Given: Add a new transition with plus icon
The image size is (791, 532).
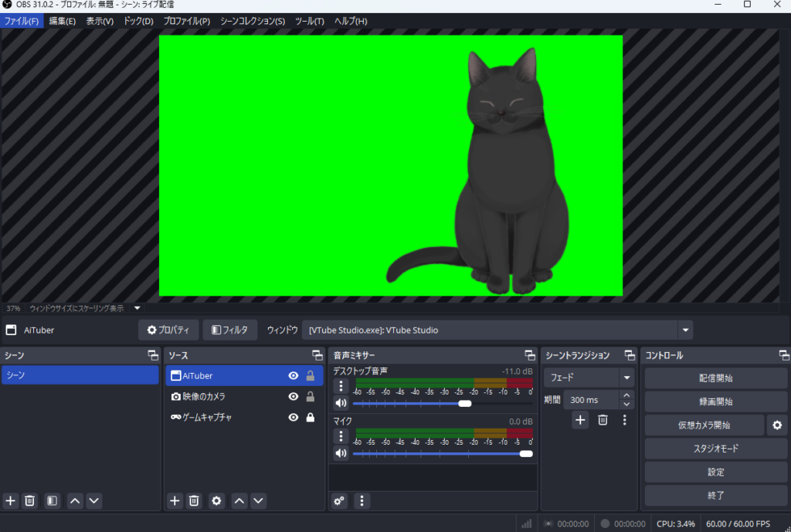Looking at the screenshot, I should (581, 420).
